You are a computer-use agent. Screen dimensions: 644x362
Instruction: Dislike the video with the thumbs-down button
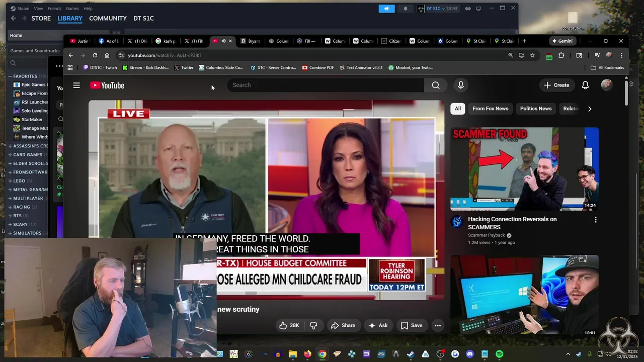[x=313, y=325]
